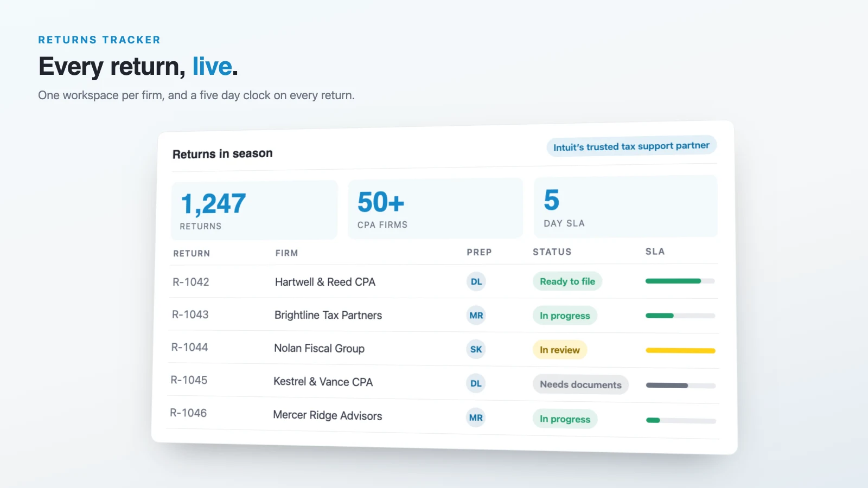Open the Kestrel & Vance CPA firm name

323,382
